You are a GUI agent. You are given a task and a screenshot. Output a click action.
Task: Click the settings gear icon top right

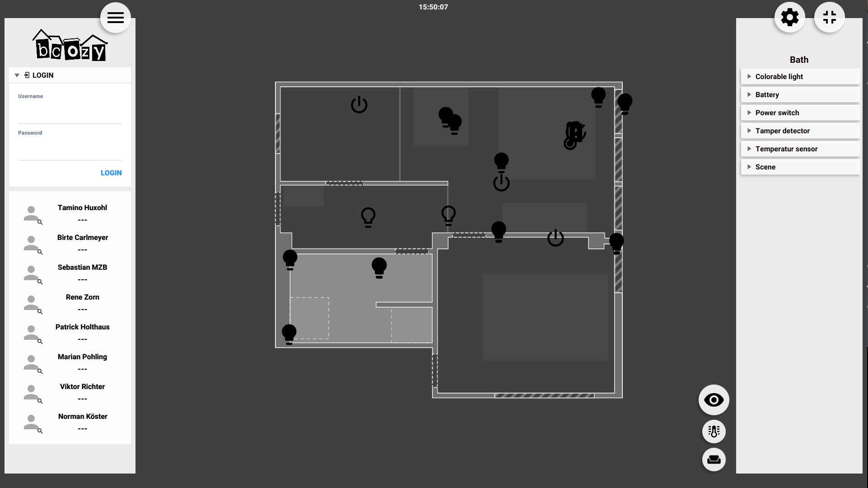pos(789,17)
